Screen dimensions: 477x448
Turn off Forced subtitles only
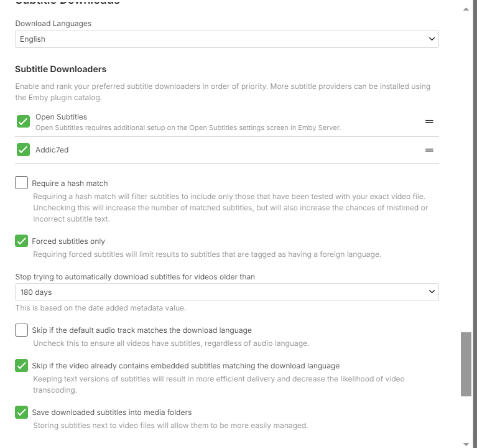[22, 241]
